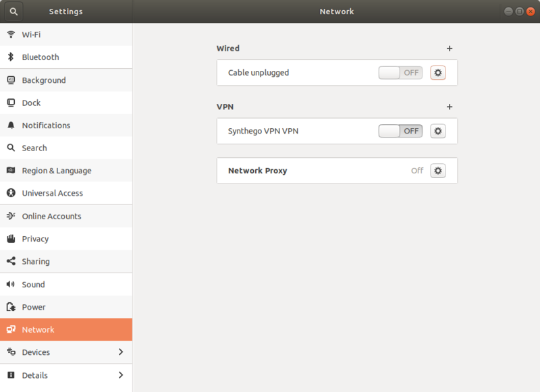
Task: Open the Background settings panel
Action: [x=44, y=80]
